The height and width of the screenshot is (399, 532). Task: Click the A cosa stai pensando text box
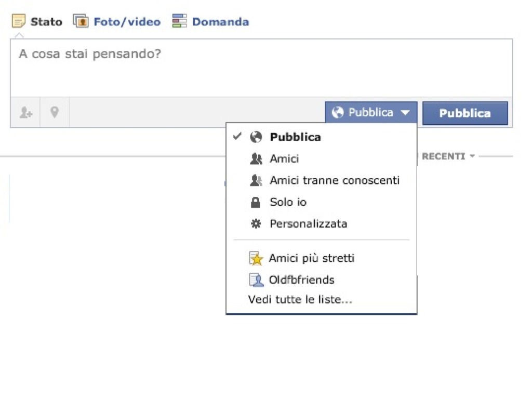point(261,68)
